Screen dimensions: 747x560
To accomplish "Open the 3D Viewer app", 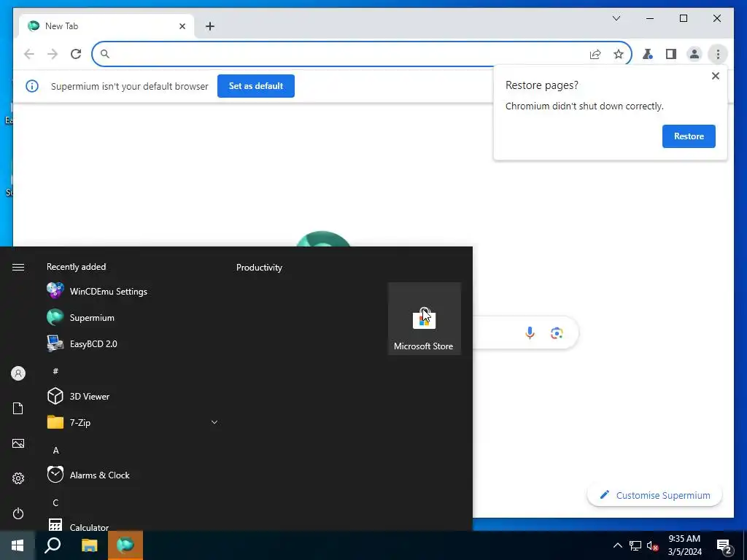I will point(133,396).
